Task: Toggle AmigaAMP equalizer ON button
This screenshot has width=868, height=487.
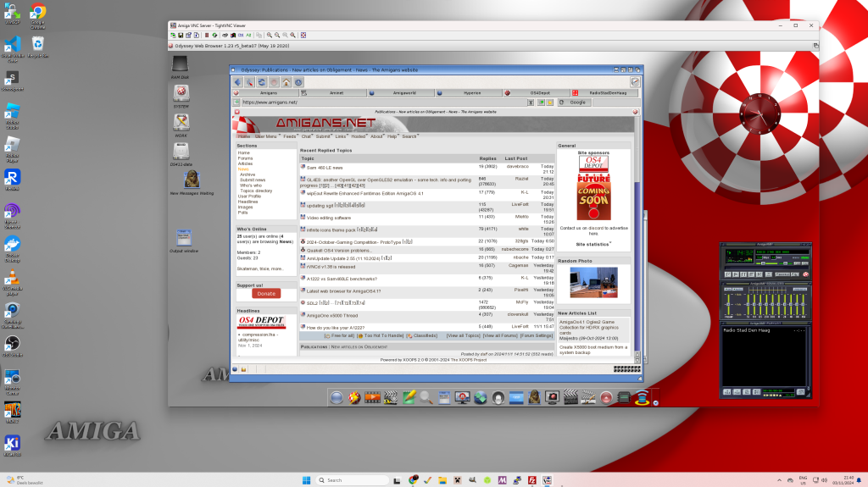Action: coord(728,289)
